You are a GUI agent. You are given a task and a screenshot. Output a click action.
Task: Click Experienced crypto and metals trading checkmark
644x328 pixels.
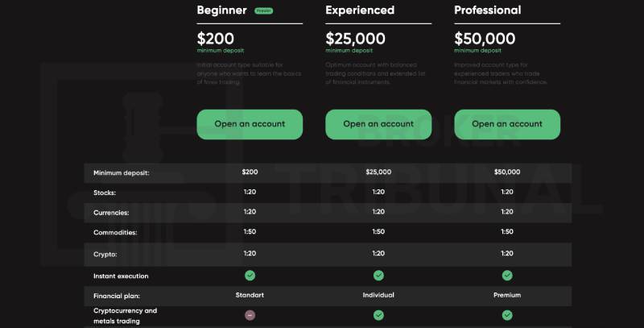(378, 315)
